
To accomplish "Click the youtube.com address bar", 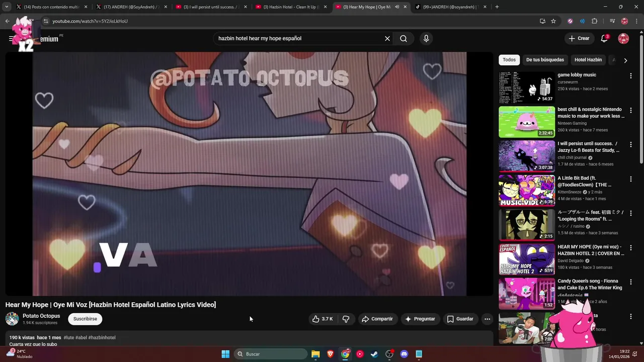I will click(x=292, y=21).
